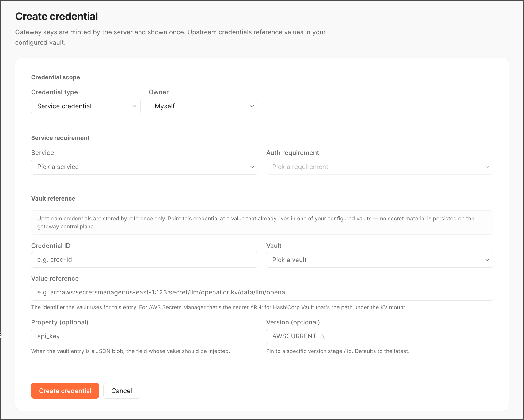
Task: Click the Property (optional) api_key field
Action: click(145, 336)
